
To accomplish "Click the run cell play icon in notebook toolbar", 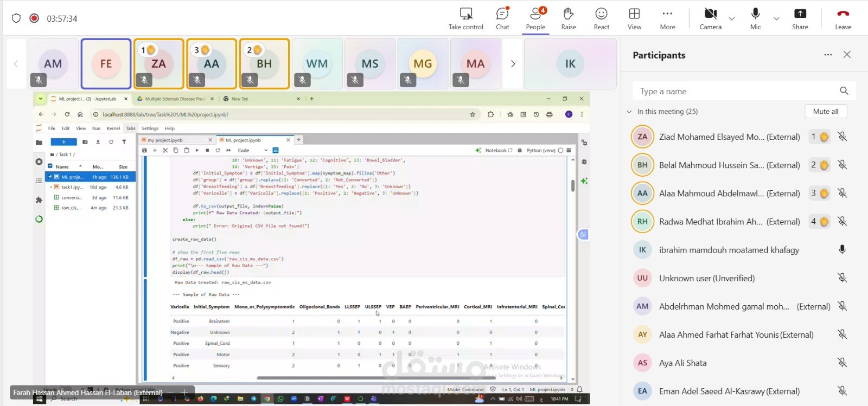I will 197,150.
